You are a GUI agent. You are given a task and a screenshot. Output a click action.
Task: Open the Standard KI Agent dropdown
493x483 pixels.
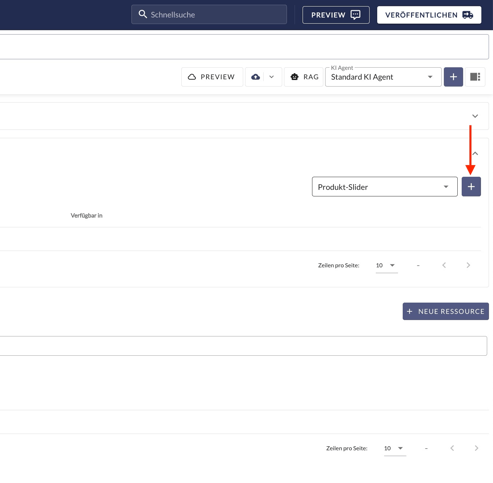pos(383,77)
